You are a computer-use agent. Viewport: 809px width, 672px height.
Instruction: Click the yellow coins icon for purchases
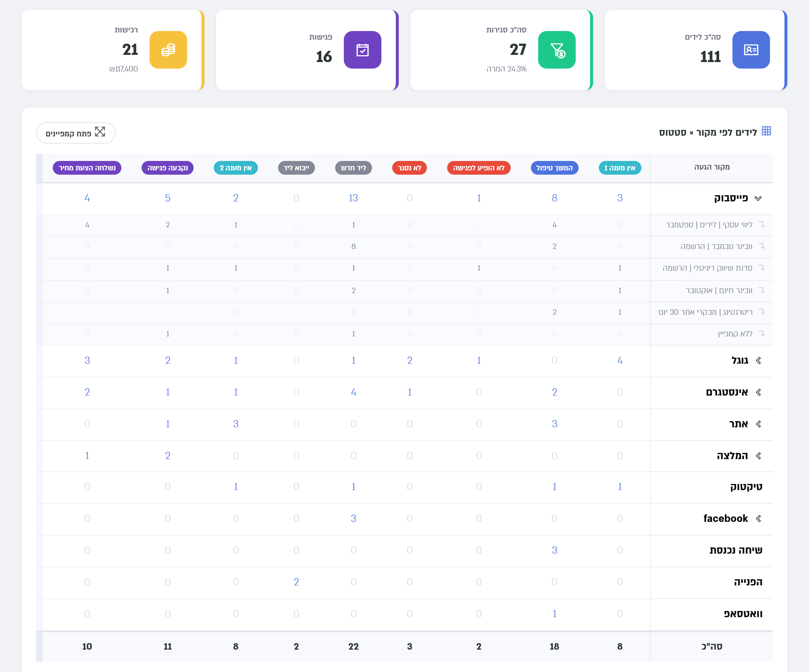point(168,50)
